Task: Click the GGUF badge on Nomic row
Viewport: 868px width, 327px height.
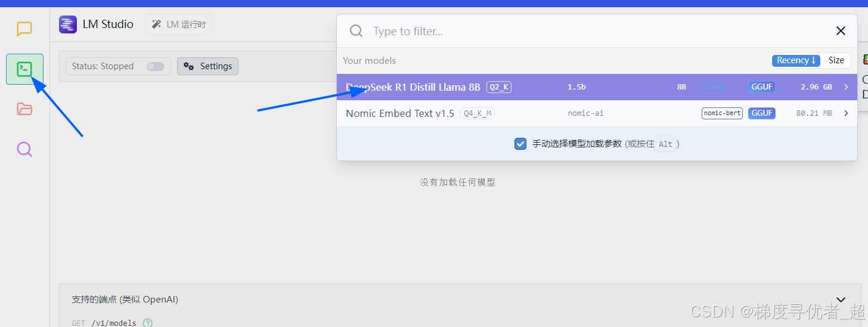Action: click(x=762, y=113)
